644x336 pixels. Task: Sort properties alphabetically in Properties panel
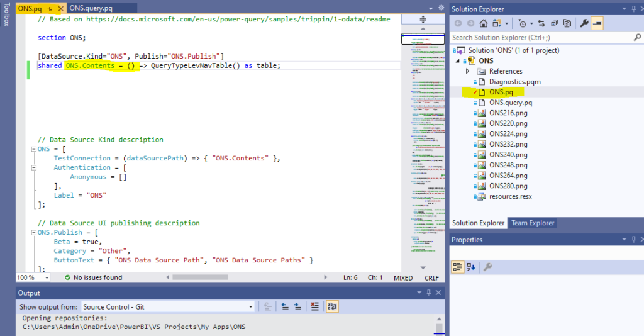470,267
